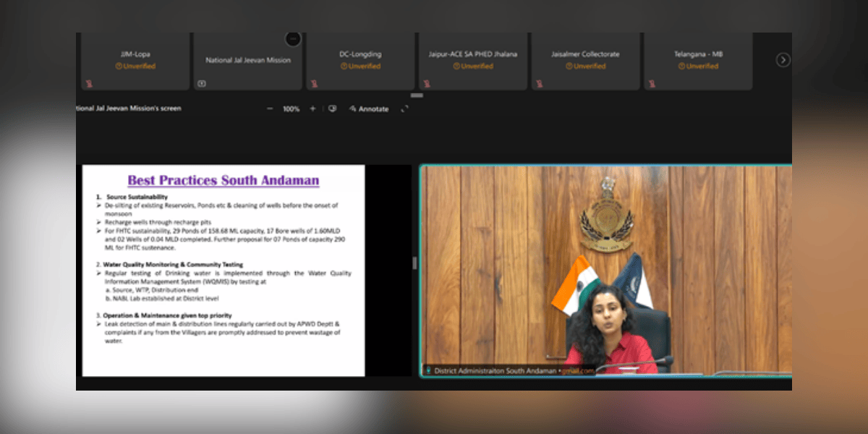Screen dimensions: 868x434
Task: Click muted mic on Jaisalmer Collectorate tile
Action: (540, 84)
